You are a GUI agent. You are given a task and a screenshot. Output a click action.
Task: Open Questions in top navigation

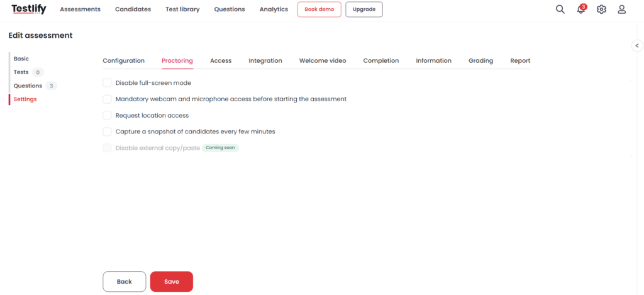230,9
